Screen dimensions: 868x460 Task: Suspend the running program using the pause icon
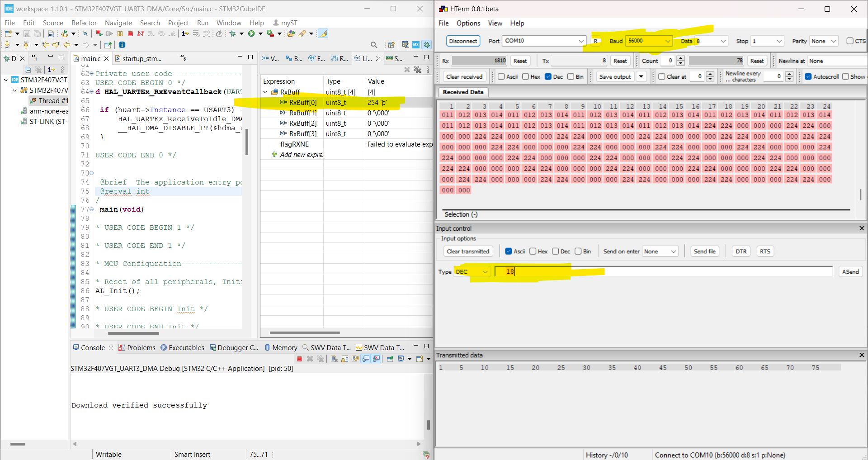click(x=120, y=33)
